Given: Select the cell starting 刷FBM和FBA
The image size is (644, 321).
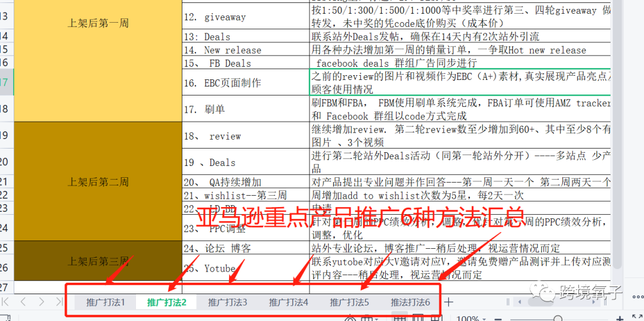Looking at the screenshot, I should pyautogui.click(x=460, y=109).
